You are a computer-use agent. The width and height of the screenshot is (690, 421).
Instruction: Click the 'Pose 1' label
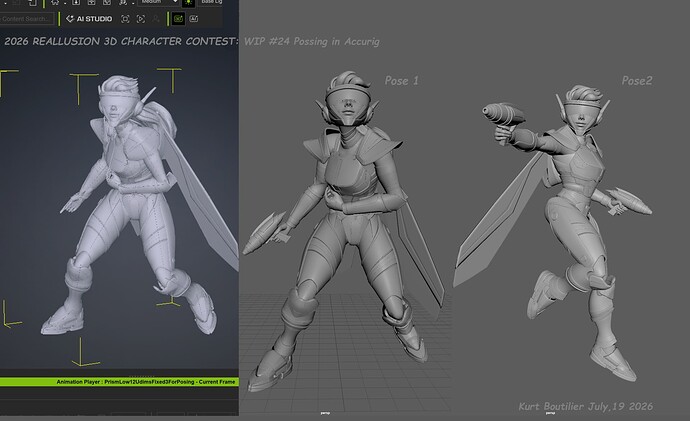[x=401, y=81]
